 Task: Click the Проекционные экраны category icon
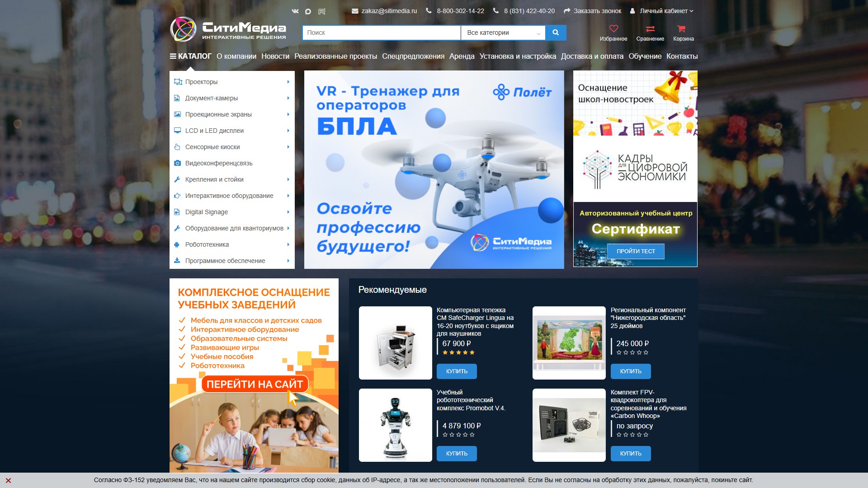click(177, 114)
